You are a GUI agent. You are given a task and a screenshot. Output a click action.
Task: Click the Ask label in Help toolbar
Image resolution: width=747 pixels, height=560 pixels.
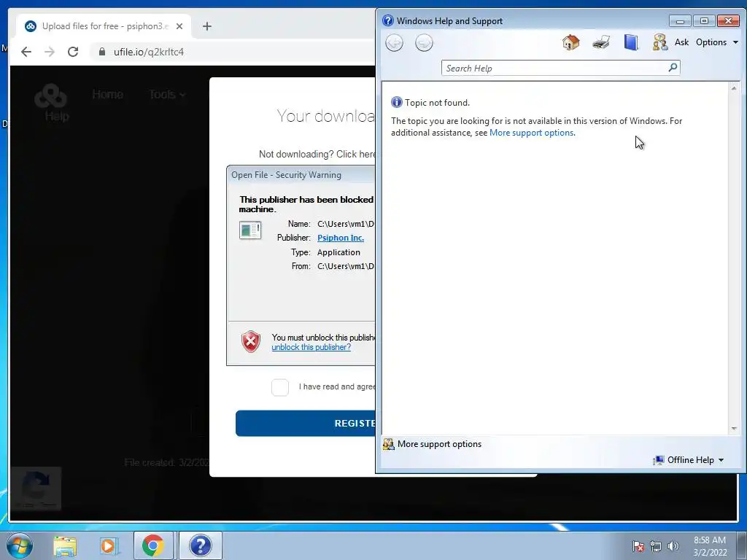coord(681,42)
